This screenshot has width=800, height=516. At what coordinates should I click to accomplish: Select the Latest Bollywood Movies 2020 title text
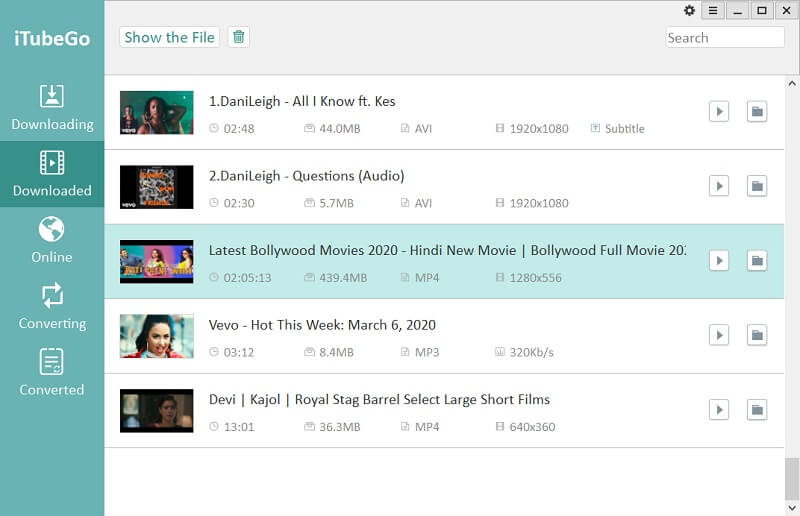tap(447, 250)
